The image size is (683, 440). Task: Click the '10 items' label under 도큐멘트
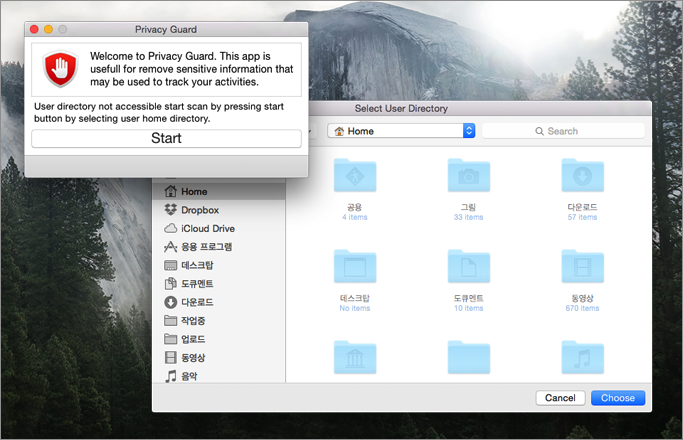(x=469, y=308)
